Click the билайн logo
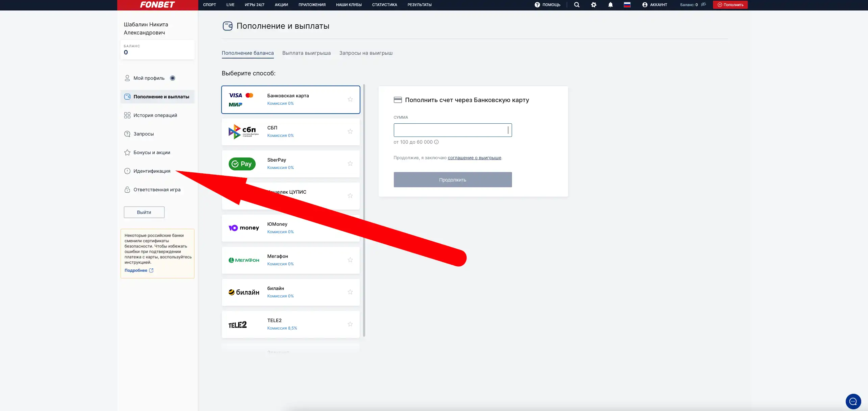The height and width of the screenshot is (411, 868). click(244, 292)
